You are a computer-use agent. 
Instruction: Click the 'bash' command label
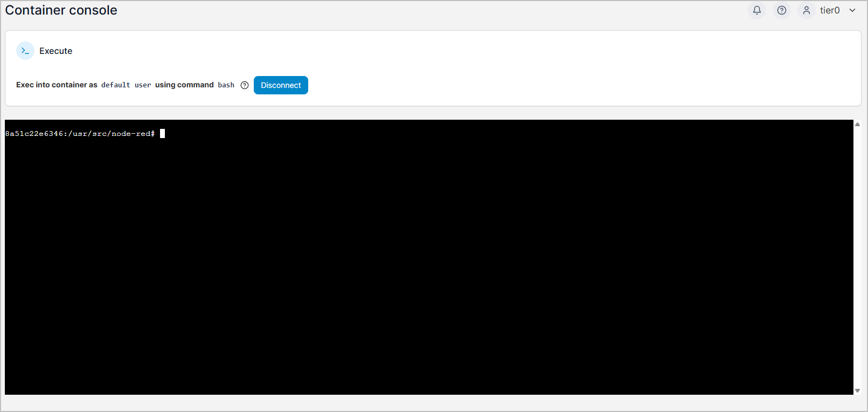[226, 85]
